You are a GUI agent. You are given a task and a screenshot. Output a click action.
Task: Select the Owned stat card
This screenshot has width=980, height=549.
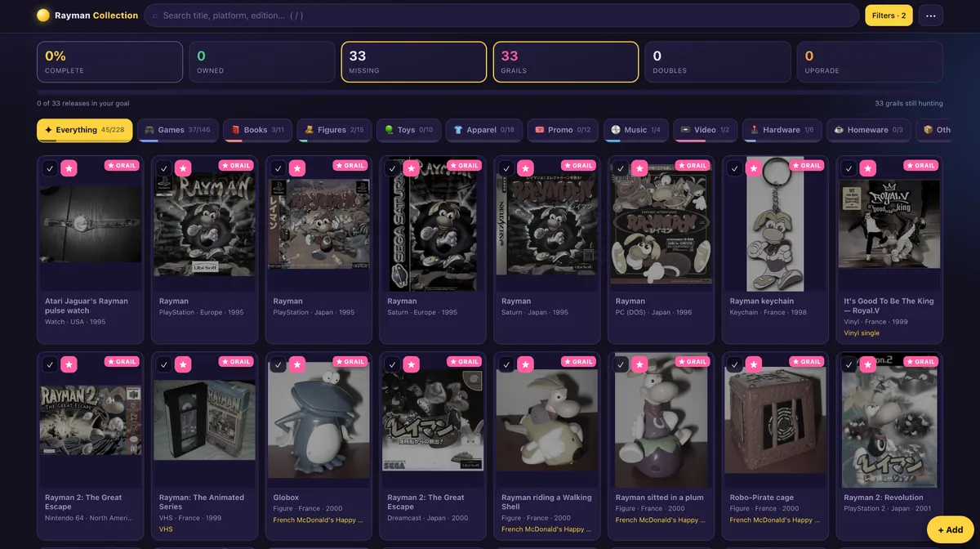[x=262, y=62]
